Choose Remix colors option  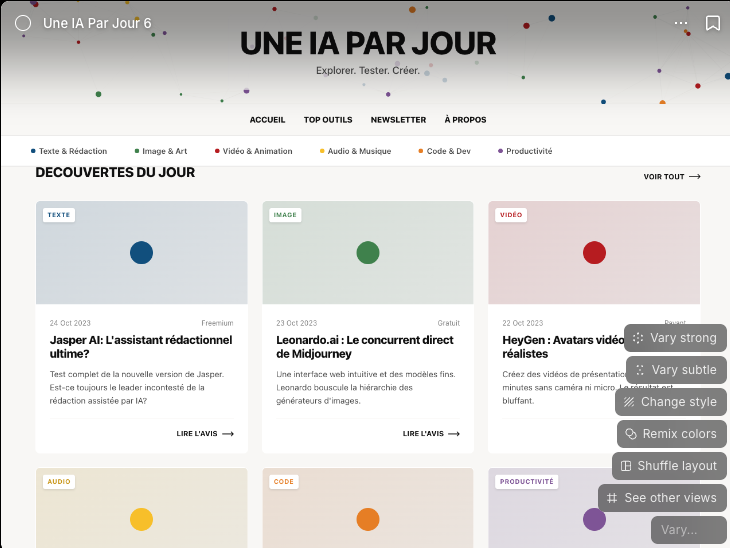coord(671,434)
